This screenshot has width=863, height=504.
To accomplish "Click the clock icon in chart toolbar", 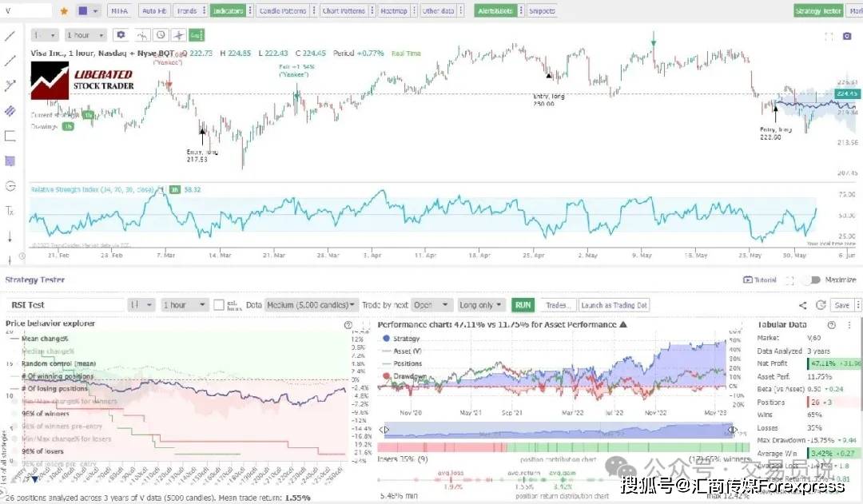I will coord(161,35).
